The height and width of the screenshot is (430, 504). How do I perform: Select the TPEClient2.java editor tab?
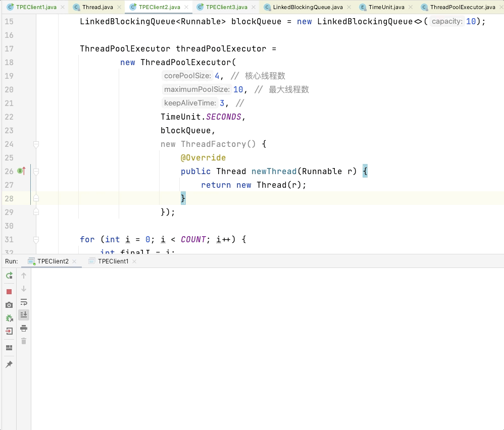click(160, 7)
